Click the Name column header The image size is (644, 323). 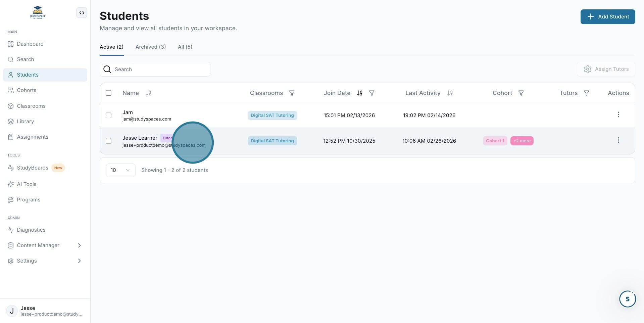(131, 93)
